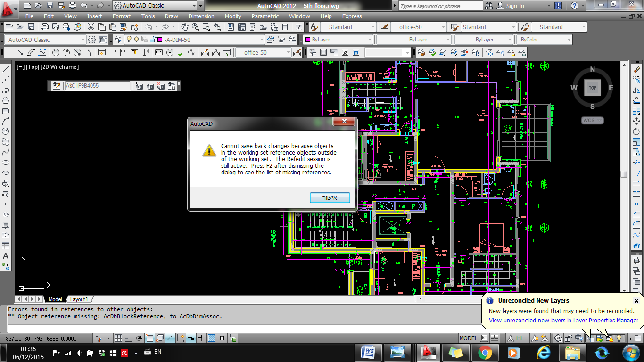This screenshot has width=644, height=362.
Task: Expand the Workspaces toolbar AutoCAD Classic dropdown
Action: [x=82, y=40]
